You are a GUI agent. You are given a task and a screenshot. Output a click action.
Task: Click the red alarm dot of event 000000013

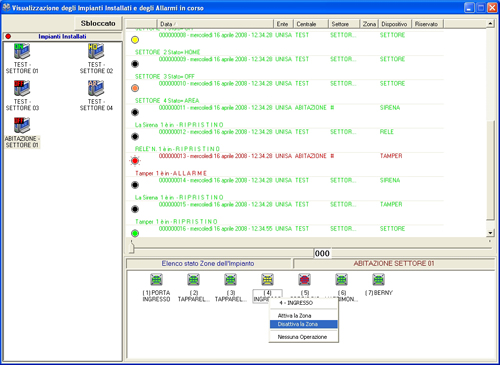click(135, 161)
